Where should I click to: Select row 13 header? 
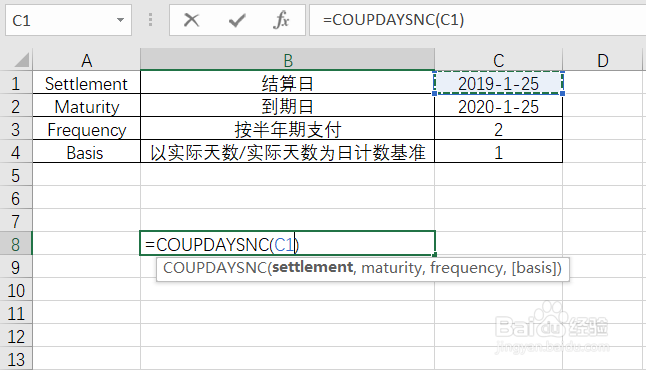tap(16, 359)
